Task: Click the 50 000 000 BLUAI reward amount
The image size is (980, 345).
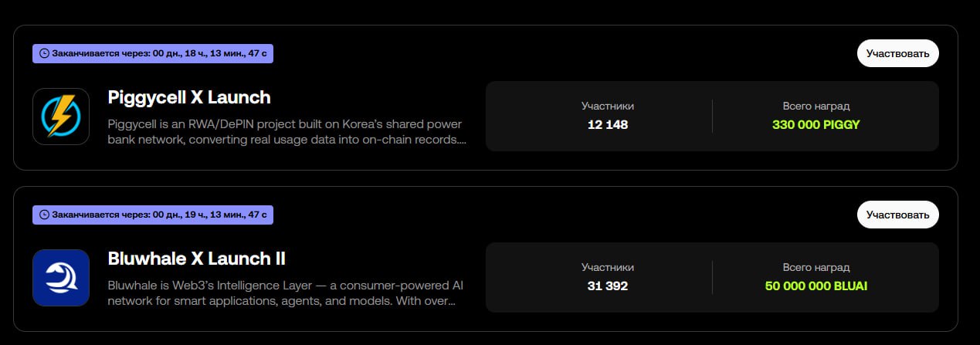Action: (x=816, y=286)
